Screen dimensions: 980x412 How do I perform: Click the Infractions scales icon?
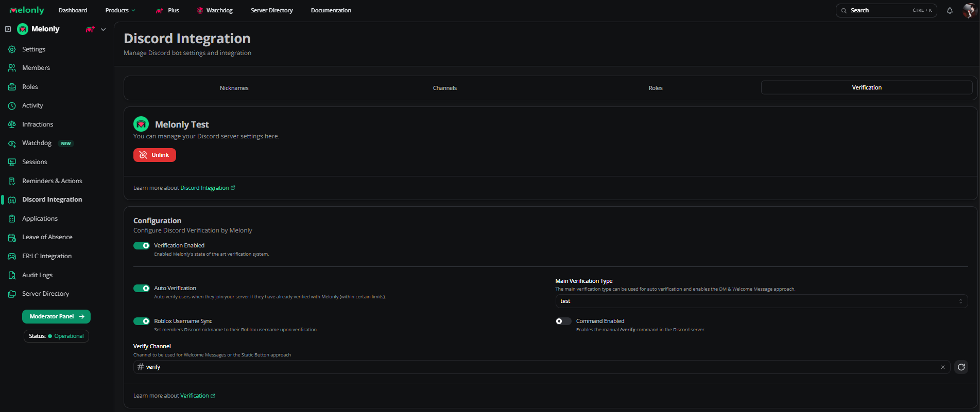(12, 124)
